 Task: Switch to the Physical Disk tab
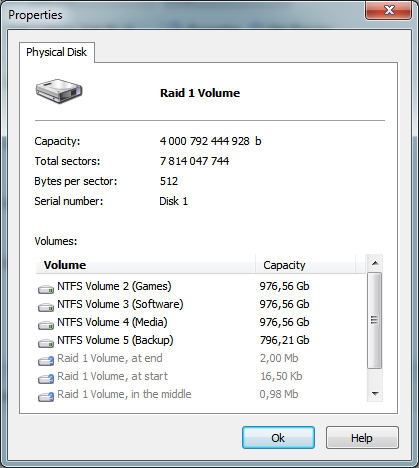coord(57,52)
